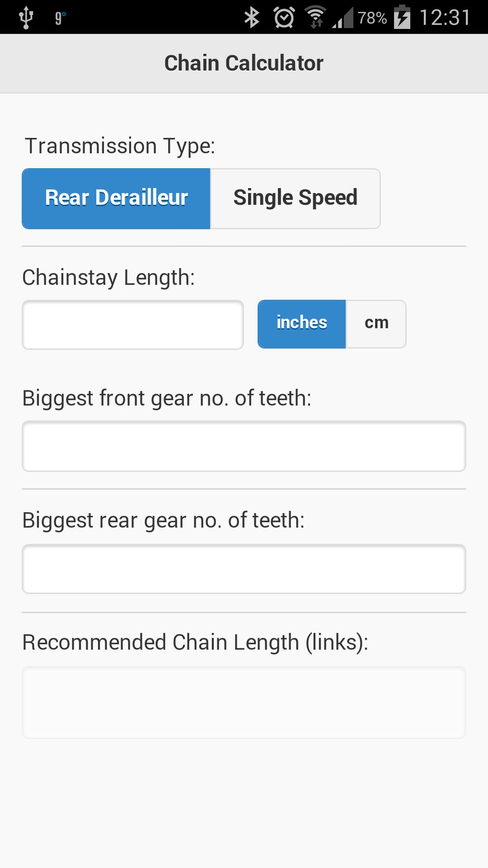Focus the Chainstay Length input field
The width and height of the screenshot is (488, 868).
pos(133,325)
